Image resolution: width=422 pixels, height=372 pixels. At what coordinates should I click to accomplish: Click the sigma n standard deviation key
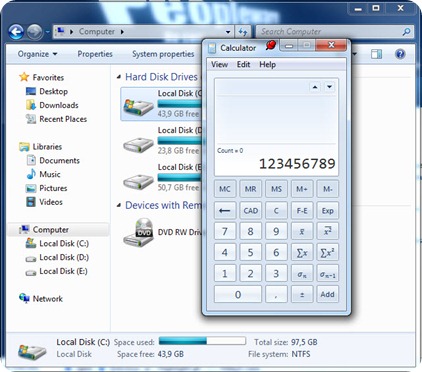click(302, 274)
